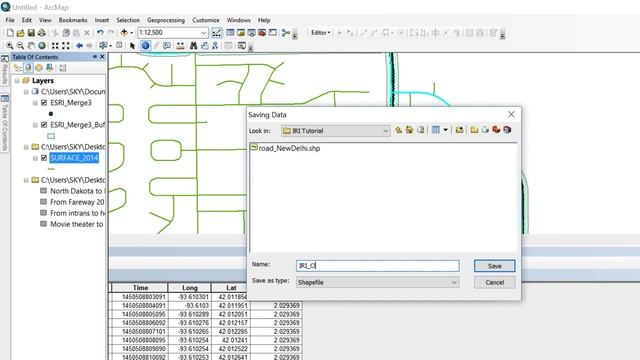Viewport: 640px width, 360px height.
Task: Select the Zoom Out tool
Action: tap(20, 46)
